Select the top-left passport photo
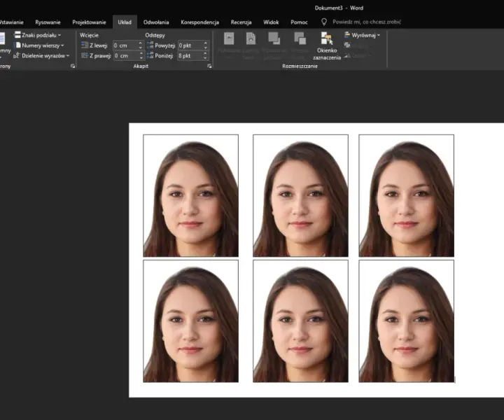Screen dimensions: 504x420 190,195
